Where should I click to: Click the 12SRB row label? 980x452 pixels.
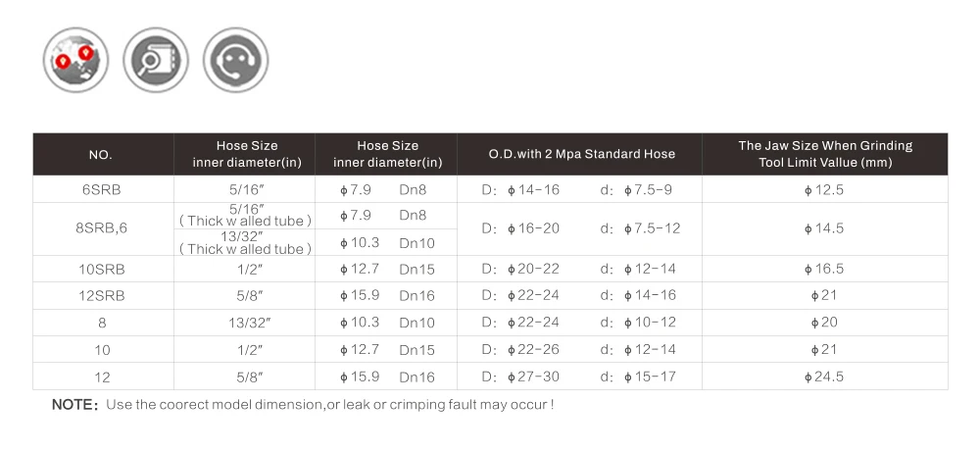coord(103,296)
